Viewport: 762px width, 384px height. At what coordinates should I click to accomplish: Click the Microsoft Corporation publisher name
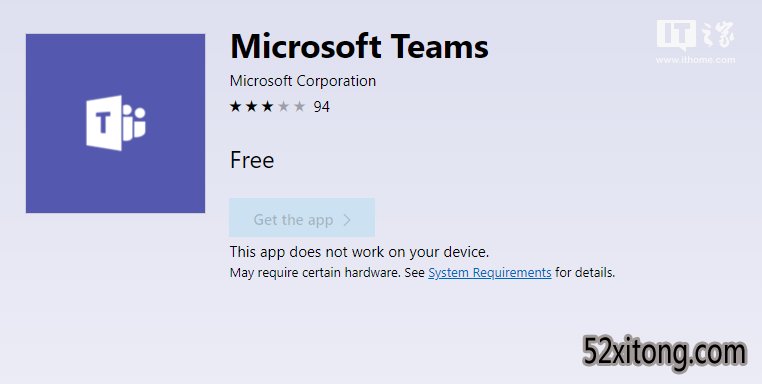point(303,81)
